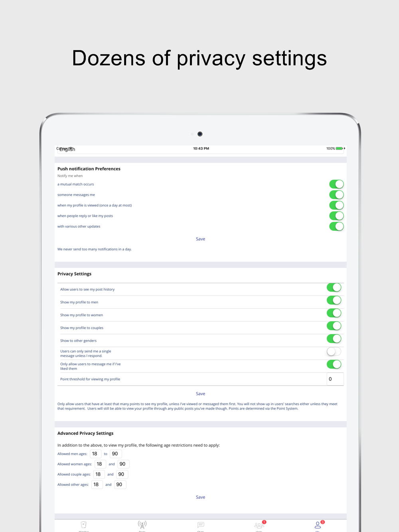Toggle profile viewed notifications off
The width and height of the screenshot is (399, 532).
tap(336, 205)
